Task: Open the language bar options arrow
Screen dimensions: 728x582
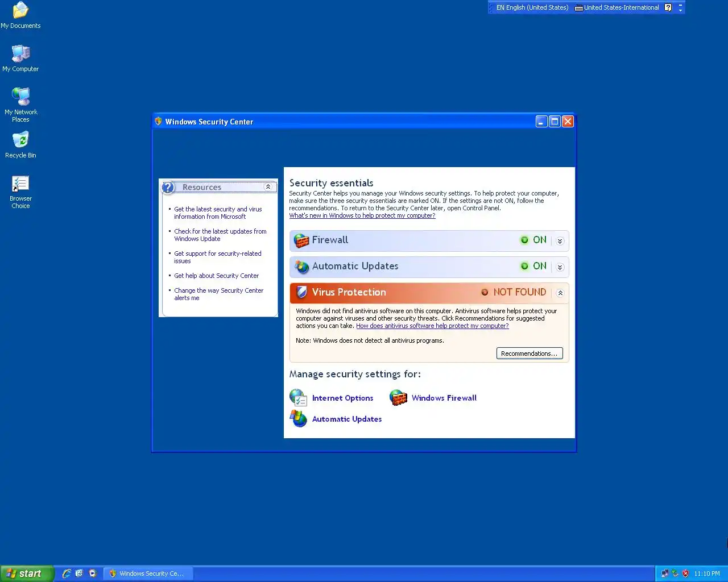Action: 681,10
